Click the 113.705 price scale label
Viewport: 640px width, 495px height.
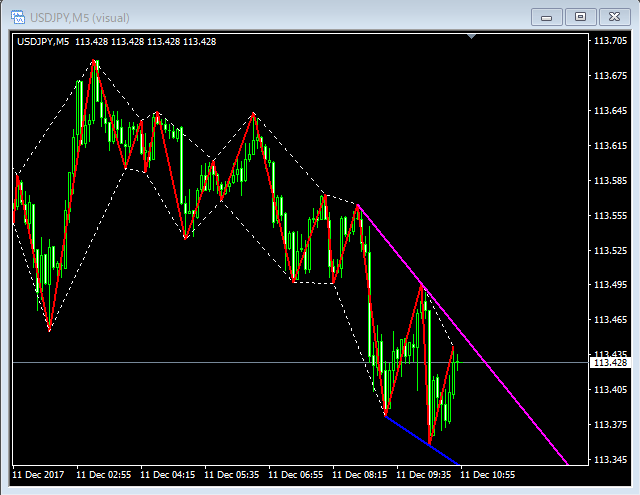coord(610,41)
